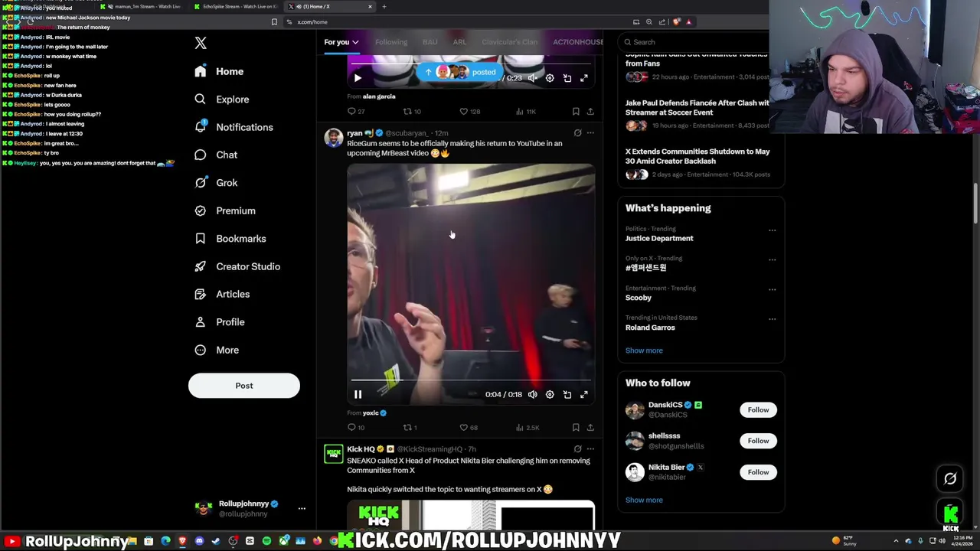980x551 pixels.
Task: Open settings on top video
Action: click(x=550, y=78)
